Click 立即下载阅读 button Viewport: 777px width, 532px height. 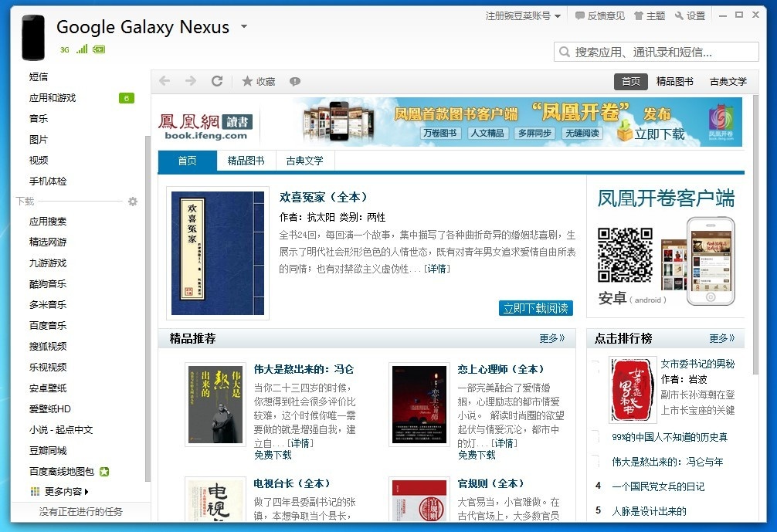click(536, 308)
